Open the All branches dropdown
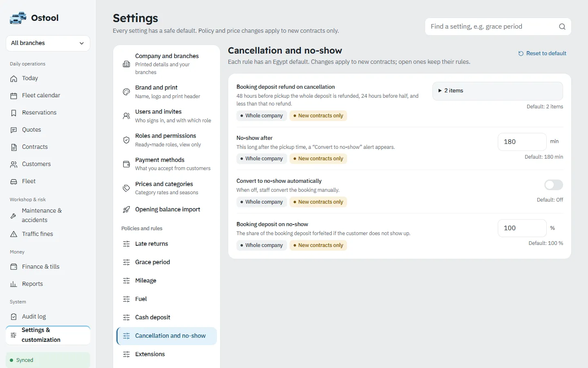This screenshot has height=368, width=588. coord(48,43)
